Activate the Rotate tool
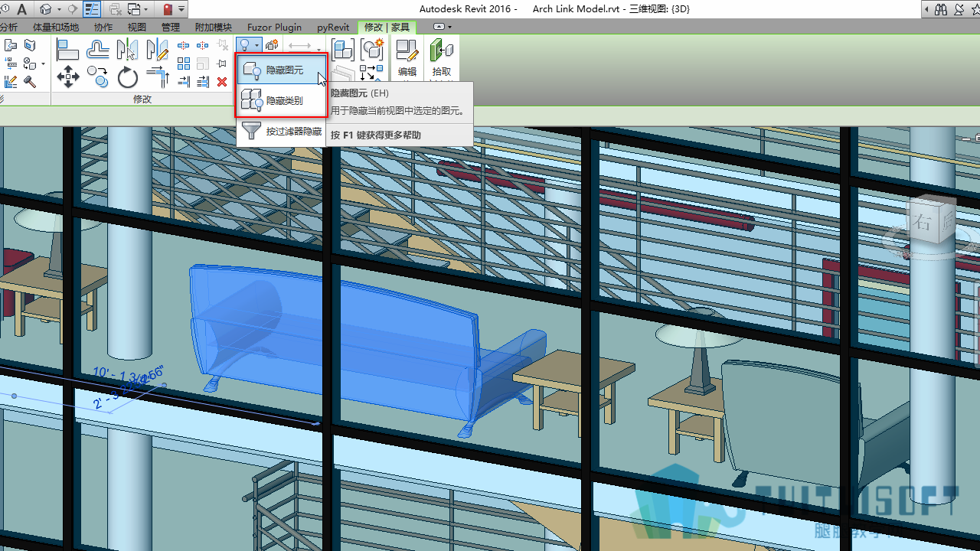Image resolution: width=980 pixels, height=551 pixels. 127,77
